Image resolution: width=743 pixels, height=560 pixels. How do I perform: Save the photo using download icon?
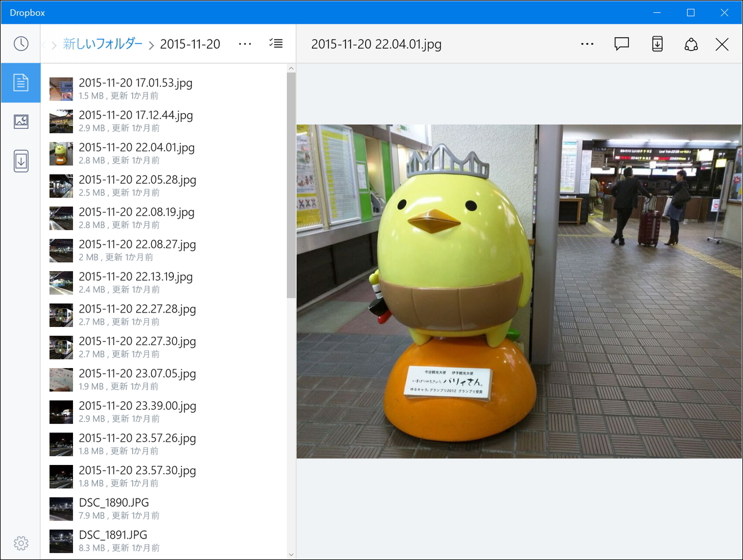(x=657, y=43)
